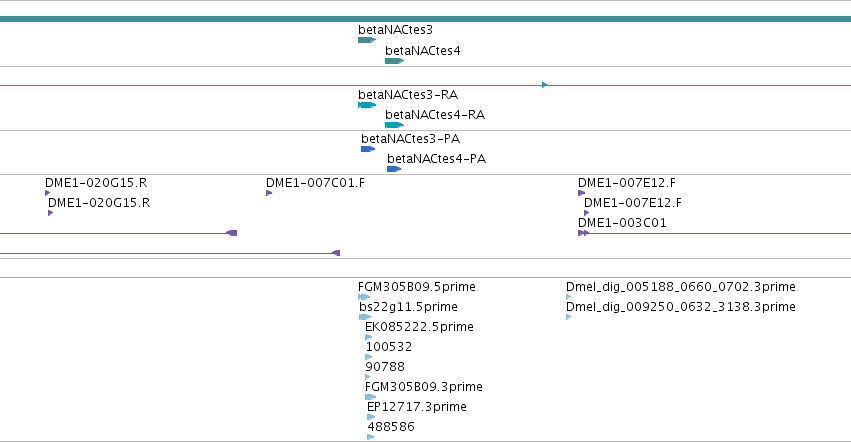The height and width of the screenshot is (442, 851).
Task: Click the betaNACtes3-RA transcript arrow
Action: [367, 105]
